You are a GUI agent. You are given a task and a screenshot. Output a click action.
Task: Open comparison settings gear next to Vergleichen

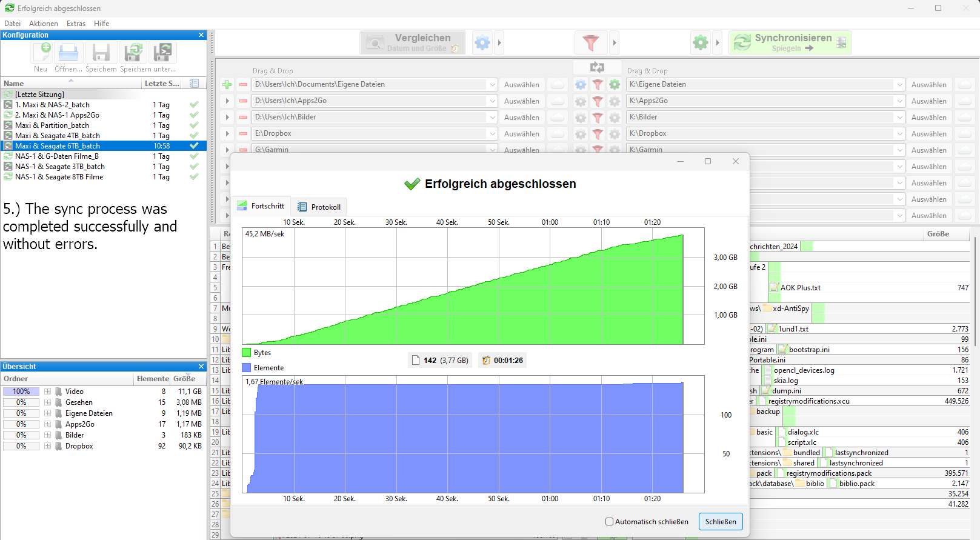click(x=482, y=43)
